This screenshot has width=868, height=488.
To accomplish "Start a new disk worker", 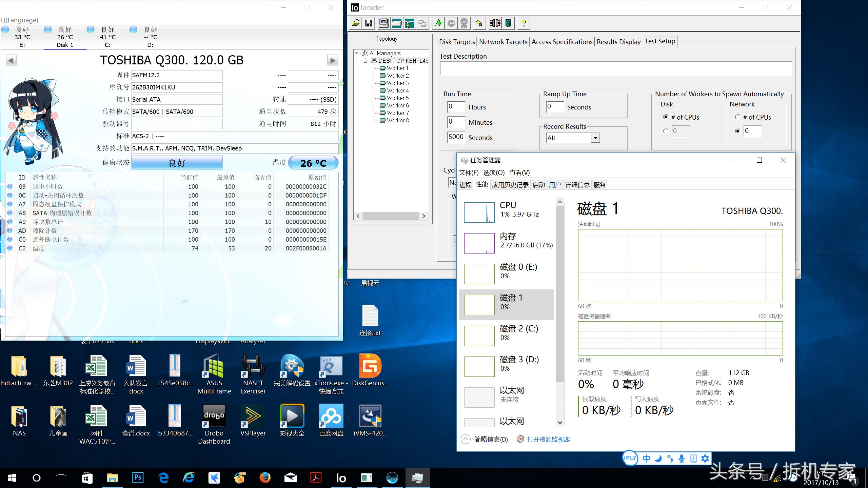I will pos(396,23).
